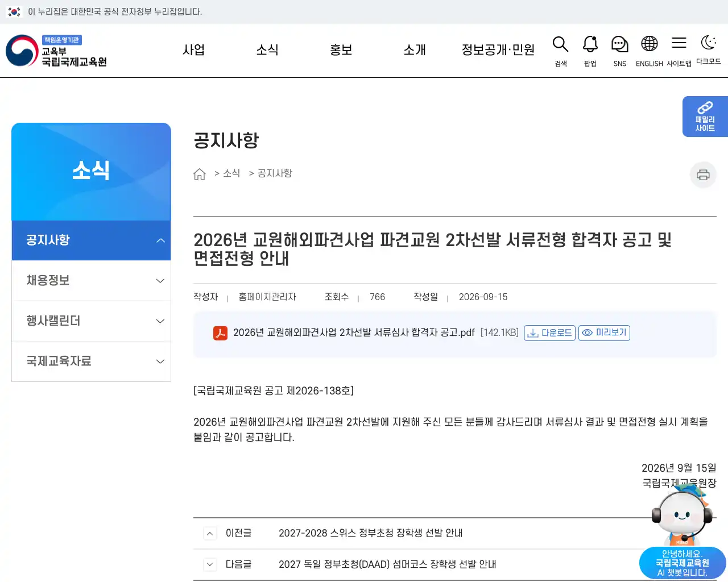
Task: Go home via breadcrumb house icon
Action: pyautogui.click(x=200, y=174)
